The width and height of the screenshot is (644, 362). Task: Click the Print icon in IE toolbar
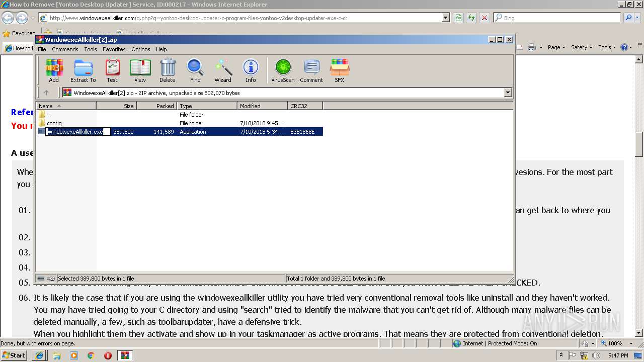pos(532,47)
